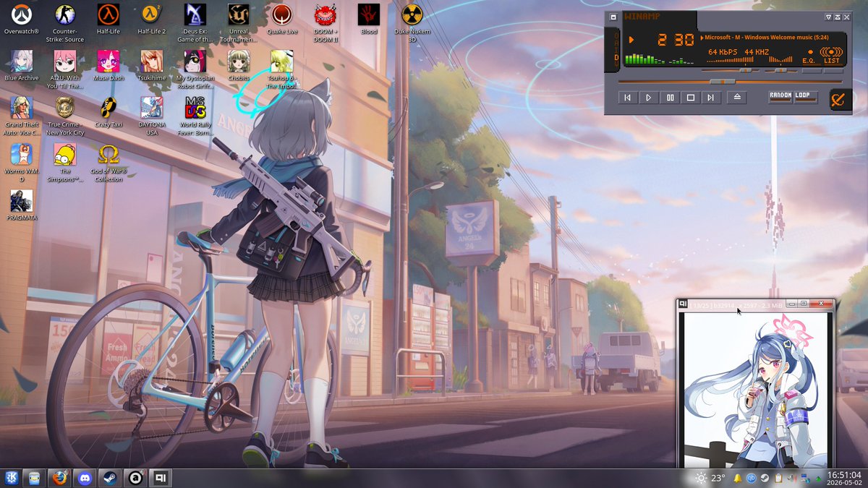
Task: Select the Tsukihime desktop icon
Action: (152, 65)
